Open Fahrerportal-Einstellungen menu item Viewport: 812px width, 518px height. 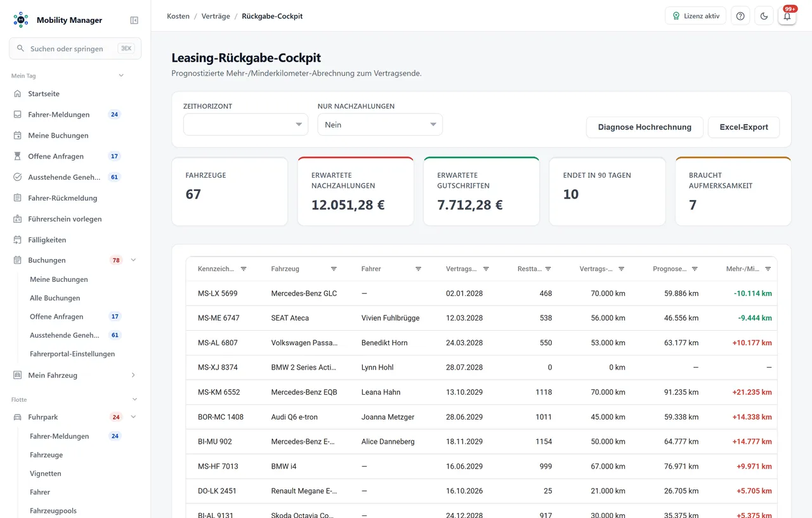(72, 354)
